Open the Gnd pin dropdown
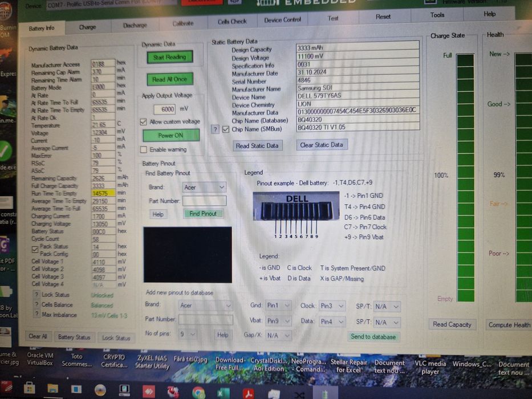 coord(278,306)
